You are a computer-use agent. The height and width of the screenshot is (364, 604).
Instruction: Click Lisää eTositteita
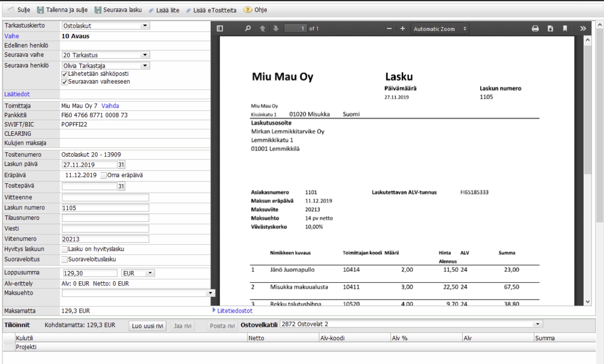pos(215,10)
